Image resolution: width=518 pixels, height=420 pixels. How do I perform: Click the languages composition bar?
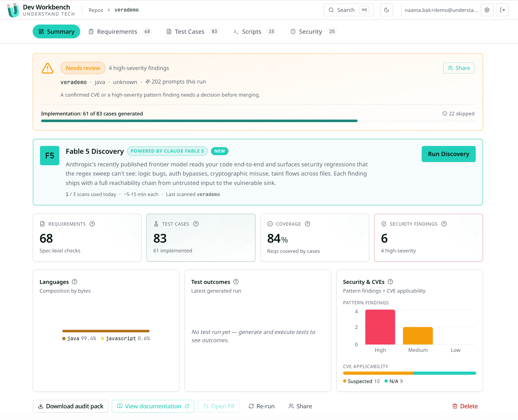106,331
